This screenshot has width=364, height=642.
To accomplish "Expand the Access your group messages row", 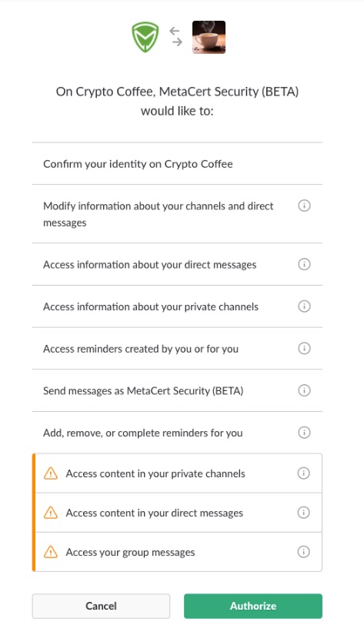I will [x=177, y=552].
